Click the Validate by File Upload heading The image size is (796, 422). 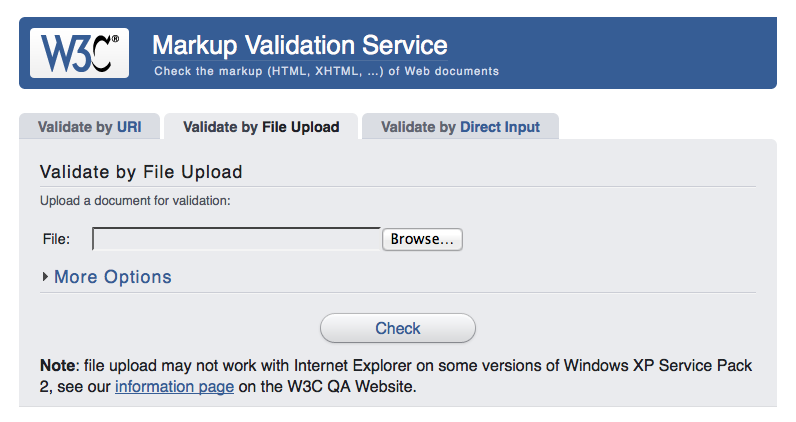click(141, 172)
